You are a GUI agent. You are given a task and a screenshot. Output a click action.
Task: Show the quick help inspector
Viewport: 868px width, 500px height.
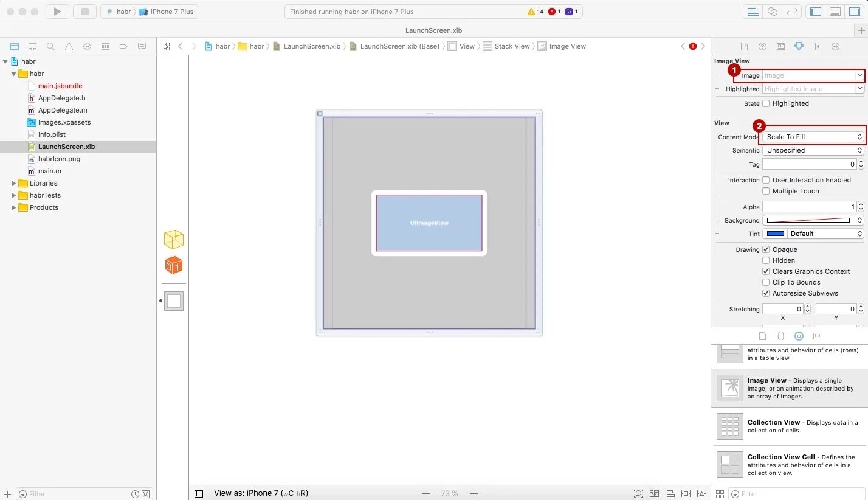pyautogui.click(x=762, y=46)
